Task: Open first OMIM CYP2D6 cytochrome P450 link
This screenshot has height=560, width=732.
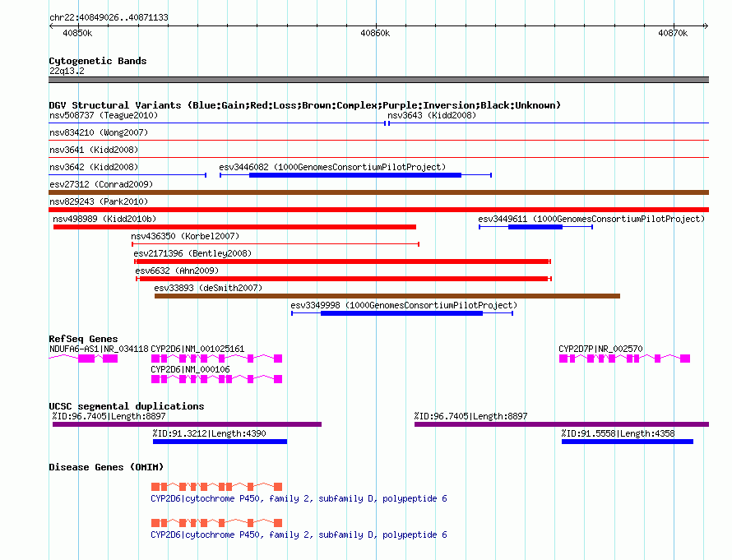Action: pyautogui.click(x=299, y=498)
